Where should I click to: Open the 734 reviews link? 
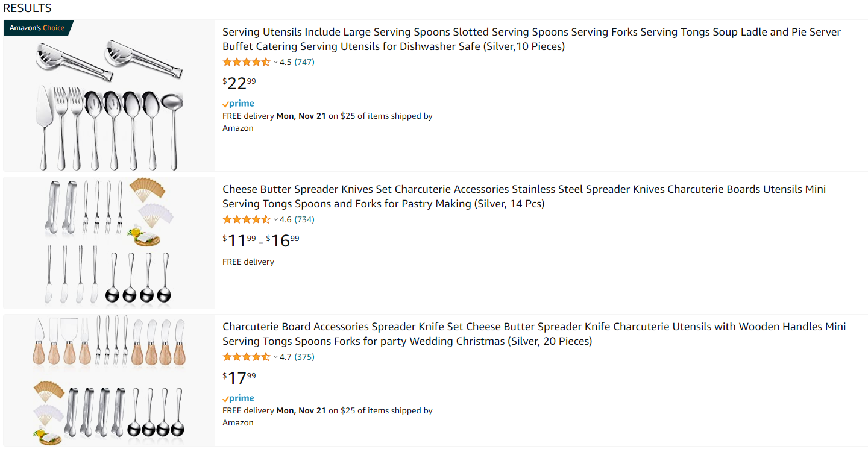(x=304, y=219)
